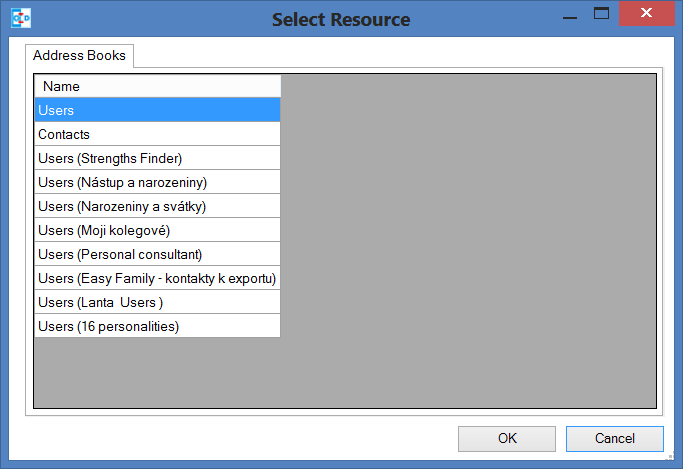The width and height of the screenshot is (683, 469).
Task: Choose Users (Strengths Finder) entry
Action: pos(157,158)
